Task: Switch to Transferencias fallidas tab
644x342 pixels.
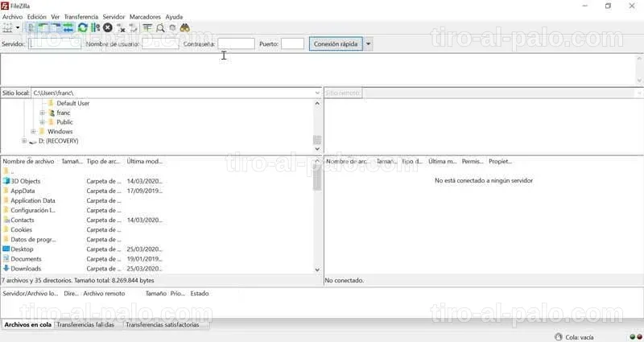Action: pos(85,324)
